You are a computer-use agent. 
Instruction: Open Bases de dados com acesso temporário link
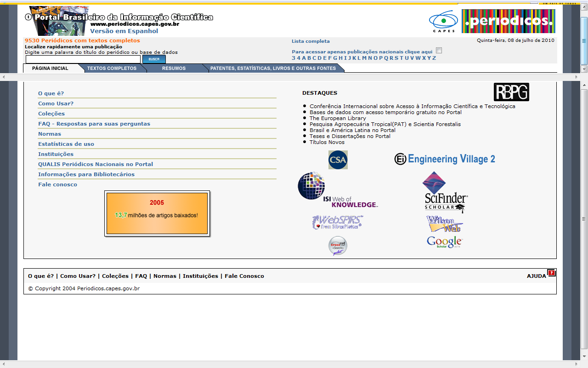point(385,112)
